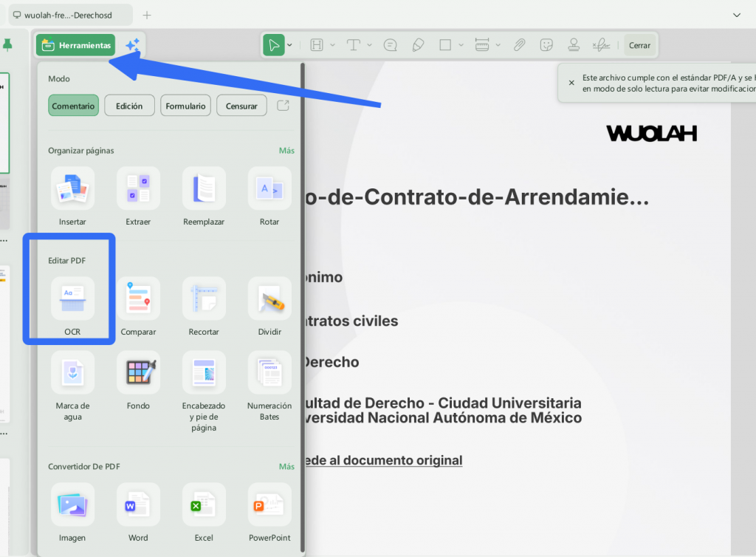756x557 pixels.
Task: Select the first page thumbnail
Action: [4, 123]
